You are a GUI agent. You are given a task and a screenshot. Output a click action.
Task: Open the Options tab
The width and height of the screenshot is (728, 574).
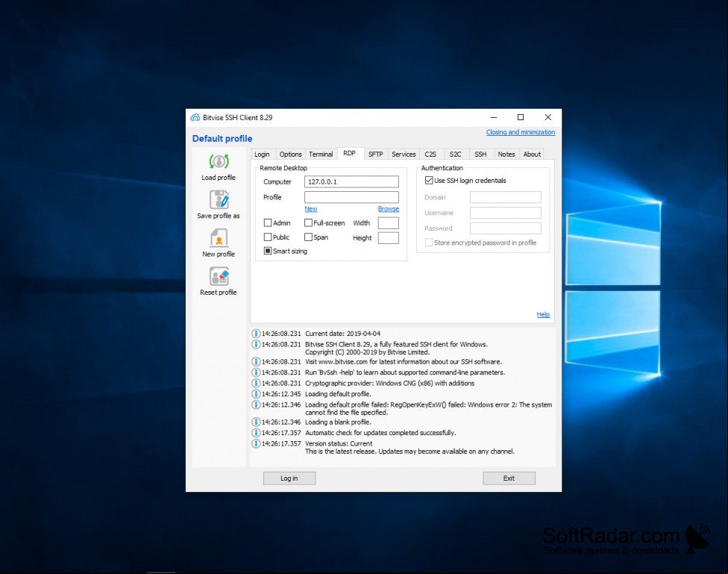tap(291, 155)
